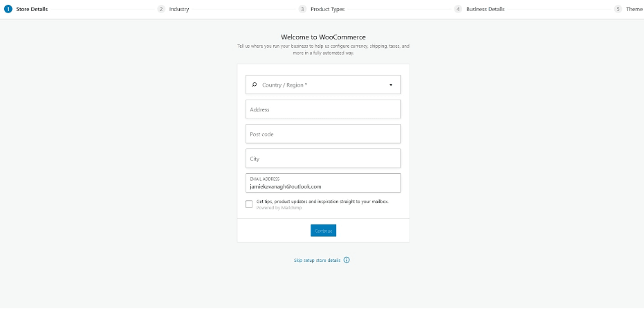Select the City text field
This screenshot has height=309, width=644.
323,159
